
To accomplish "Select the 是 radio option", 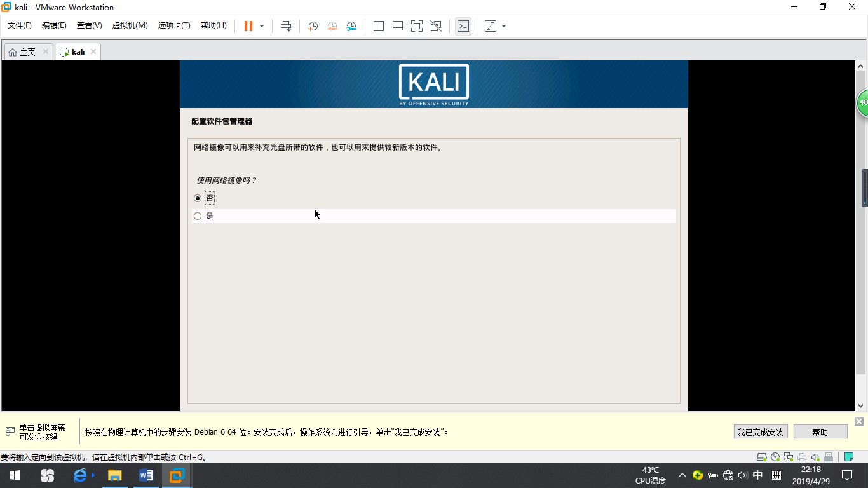I will [x=198, y=216].
